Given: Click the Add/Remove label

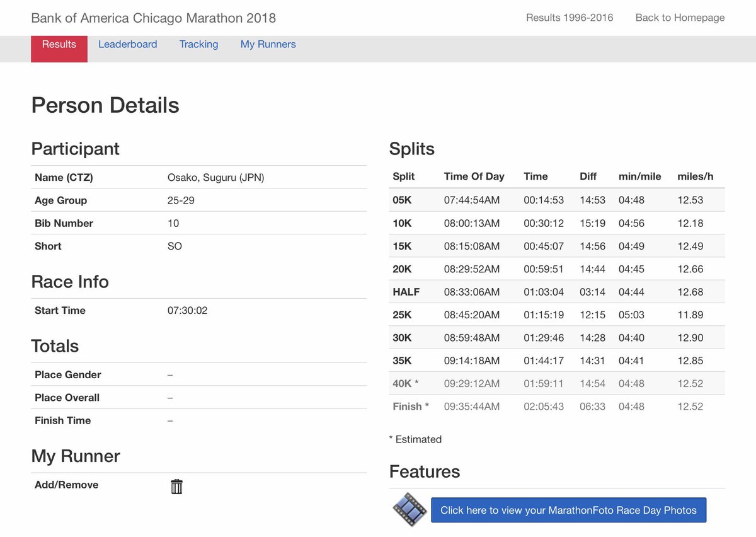Looking at the screenshot, I should pyautogui.click(x=66, y=485).
